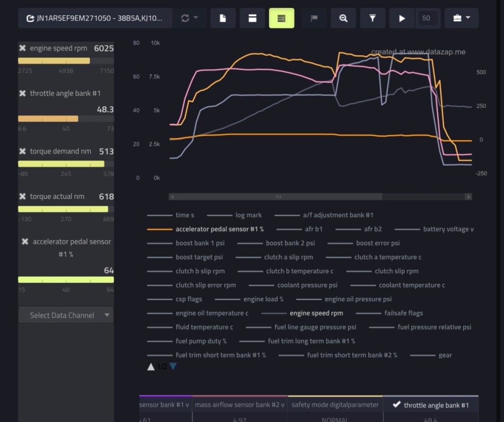
Task: Expand the briefcase tools dropdown
Action: pos(461,18)
